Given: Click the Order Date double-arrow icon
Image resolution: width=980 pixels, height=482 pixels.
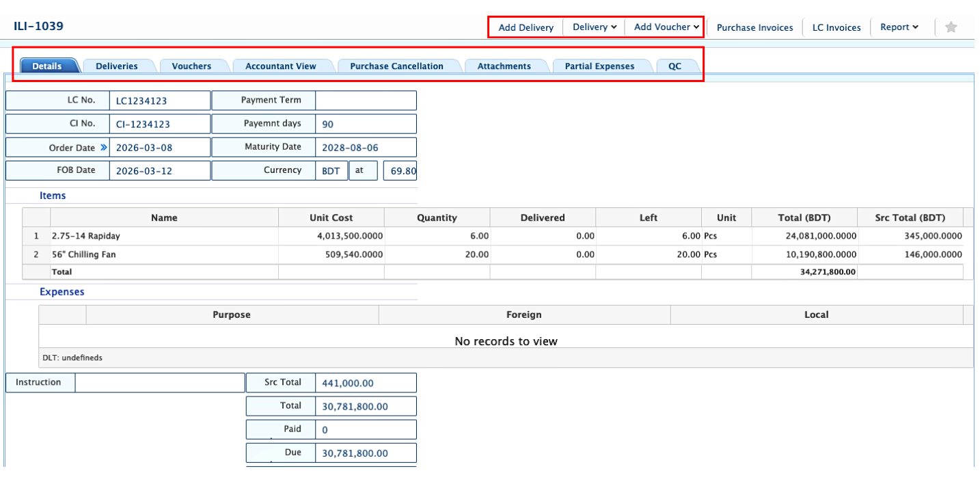Looking at the screenshot, I should [104, 148].
